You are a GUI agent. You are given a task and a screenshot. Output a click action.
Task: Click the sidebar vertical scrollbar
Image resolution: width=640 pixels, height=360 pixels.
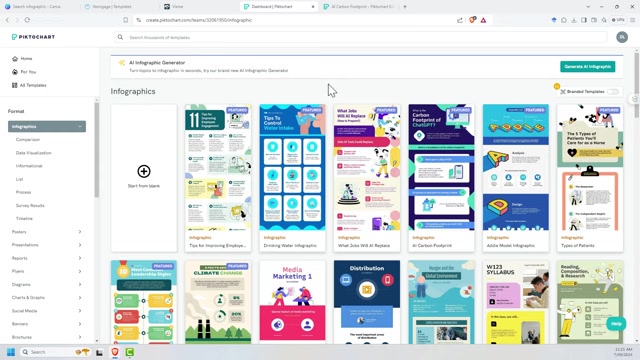tap(97, 150)
